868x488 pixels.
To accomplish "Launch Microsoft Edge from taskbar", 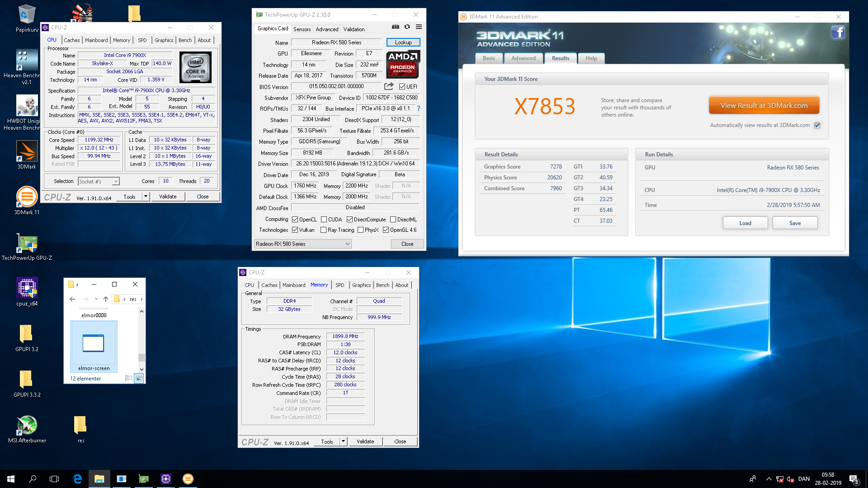I will (77, 479).
